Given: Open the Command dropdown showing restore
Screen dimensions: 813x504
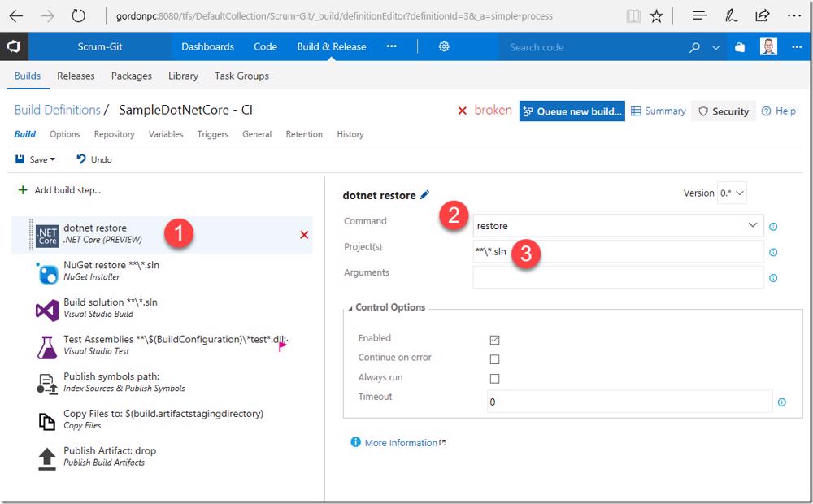Looking at the screenshot, I should 618,225.
